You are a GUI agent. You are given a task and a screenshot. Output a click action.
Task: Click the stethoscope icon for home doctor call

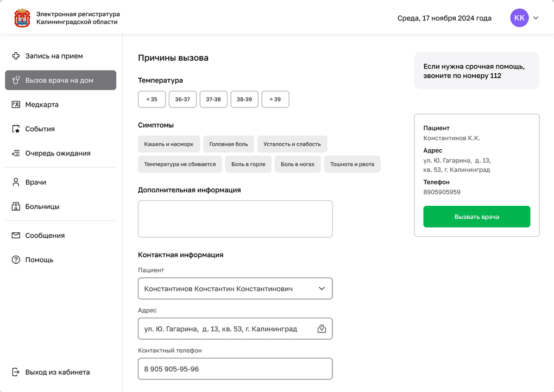[x=16, y=80]
